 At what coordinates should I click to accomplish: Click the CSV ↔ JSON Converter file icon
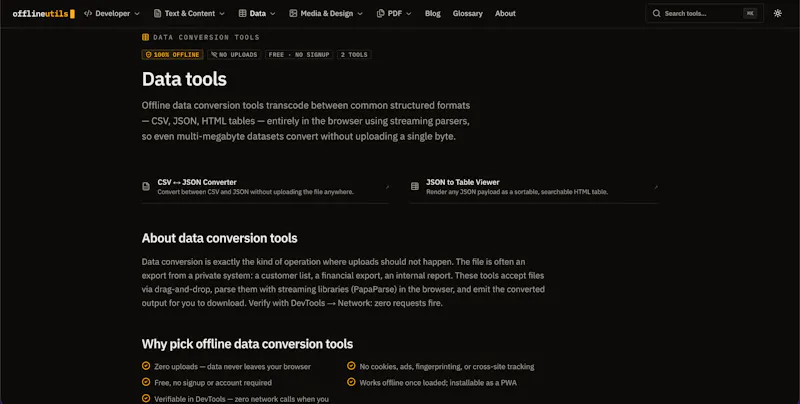point(146,187)
